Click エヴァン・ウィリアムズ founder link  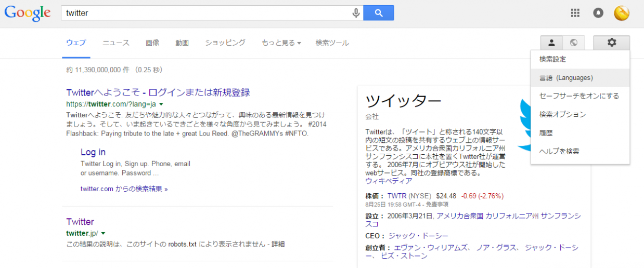click(x=431, y=248)
